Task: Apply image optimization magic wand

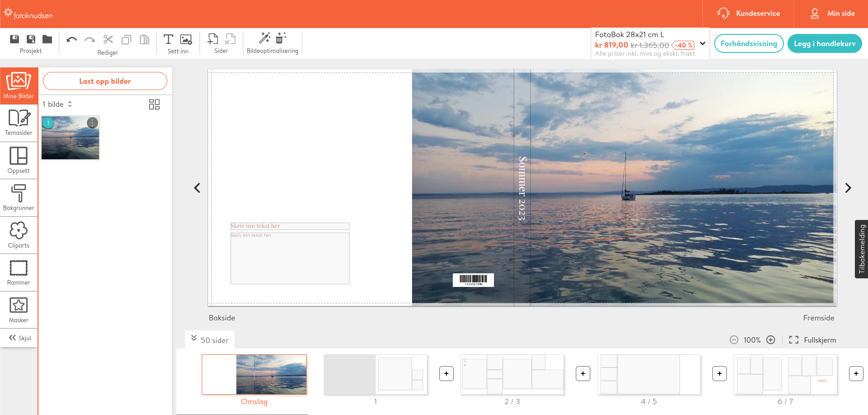Action: point(265,38)
